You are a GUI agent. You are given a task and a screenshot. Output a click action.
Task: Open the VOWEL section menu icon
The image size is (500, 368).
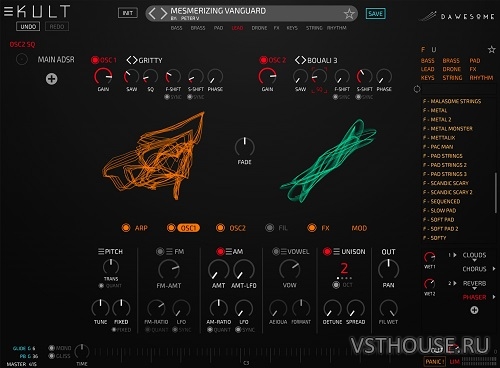pyautogui.click(x=284, y=251)
